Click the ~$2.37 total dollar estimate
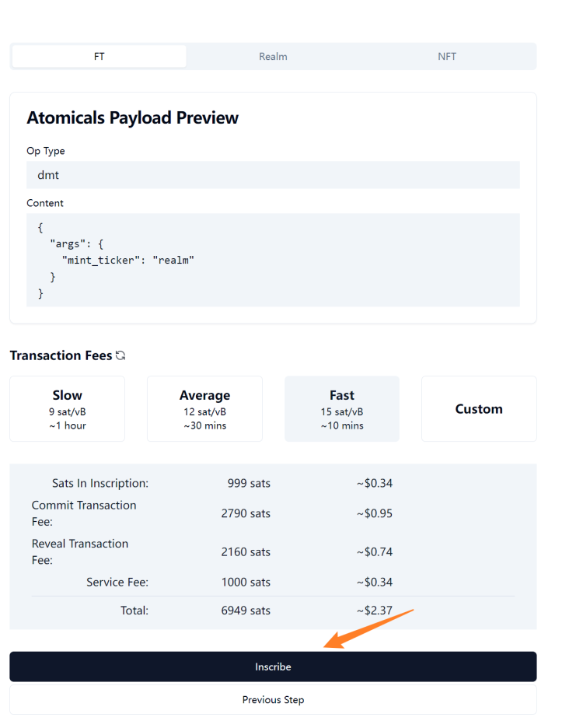 [375, 611]
